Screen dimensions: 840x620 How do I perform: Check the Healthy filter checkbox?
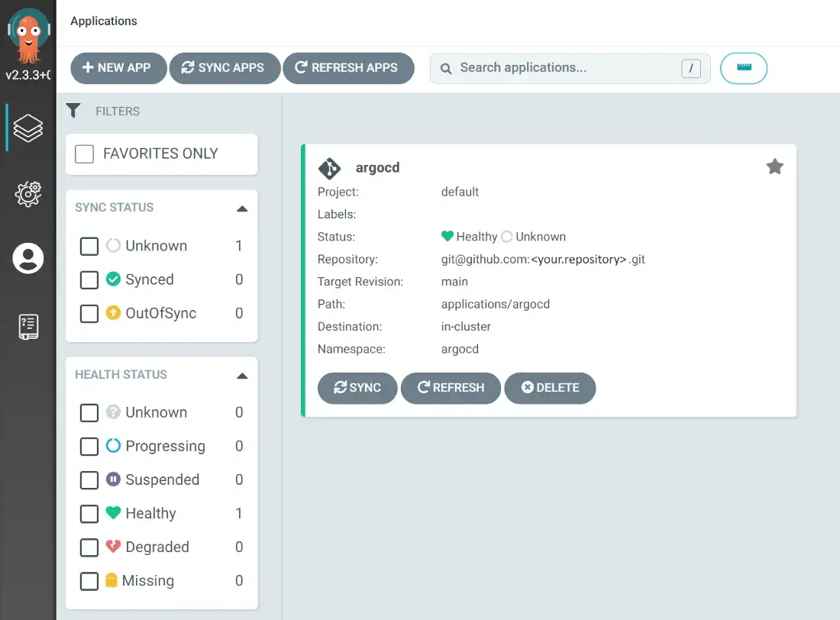89,514
